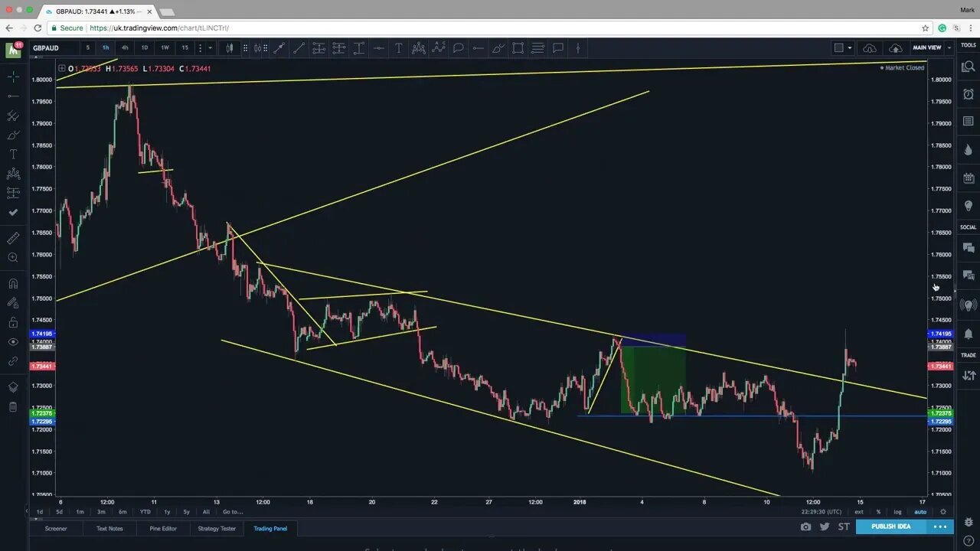Toggle the log scale option
The height and width of the screenshot is (551, 980).
click(897, 512)
